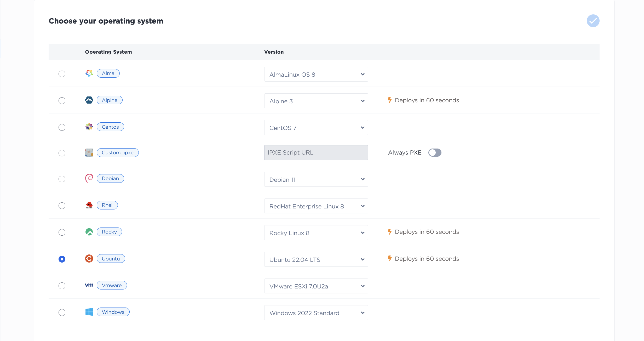Click the Centos label pill
Image resolution: width=644 pixels, height=341 pixels.
[x=110, y=127]
